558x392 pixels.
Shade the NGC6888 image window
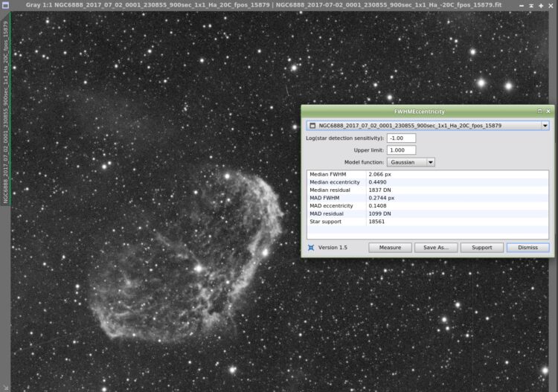pos(522,5)
